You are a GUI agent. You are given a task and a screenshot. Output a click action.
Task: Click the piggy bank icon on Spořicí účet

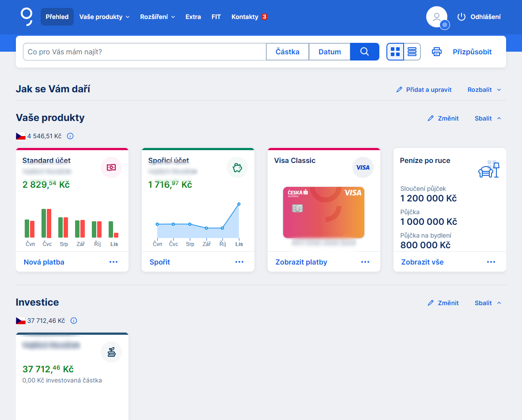pos(237,168)
